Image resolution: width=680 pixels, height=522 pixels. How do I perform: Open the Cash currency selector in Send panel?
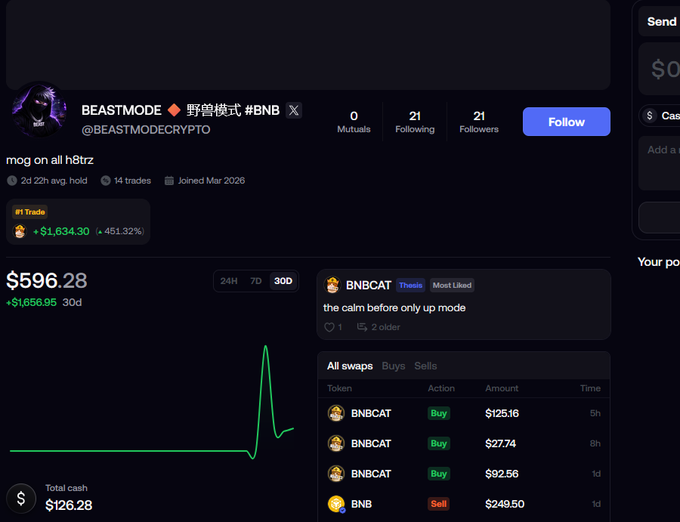660,116
